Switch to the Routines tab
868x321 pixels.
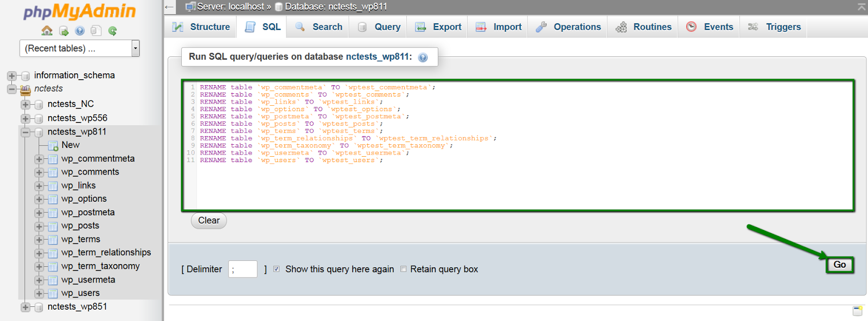point(643,27)
